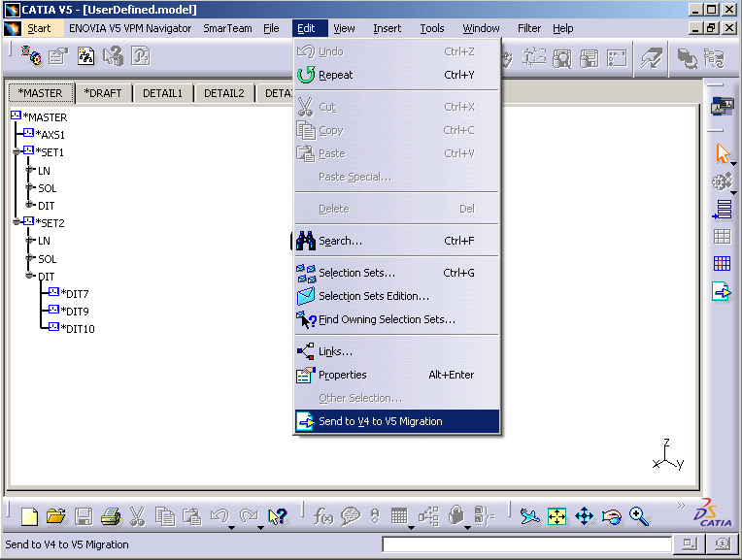Viewport: 742px width, 560px height.
Task: Click the New document icon
Action: (x=30, y=516)
